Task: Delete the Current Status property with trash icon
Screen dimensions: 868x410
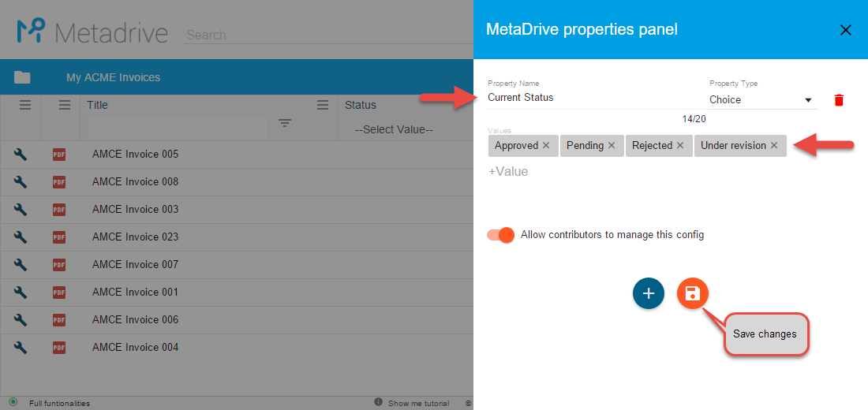Action: point(839,100)
